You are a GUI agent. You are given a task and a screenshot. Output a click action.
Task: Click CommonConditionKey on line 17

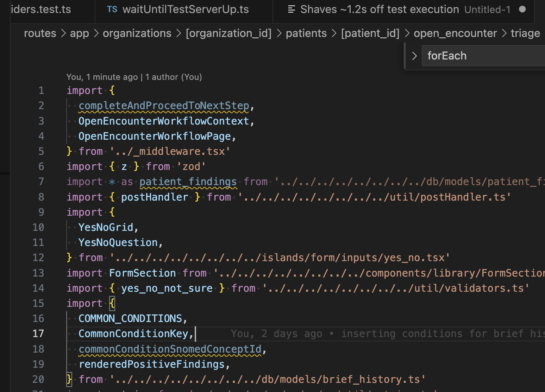coord(133,334)
